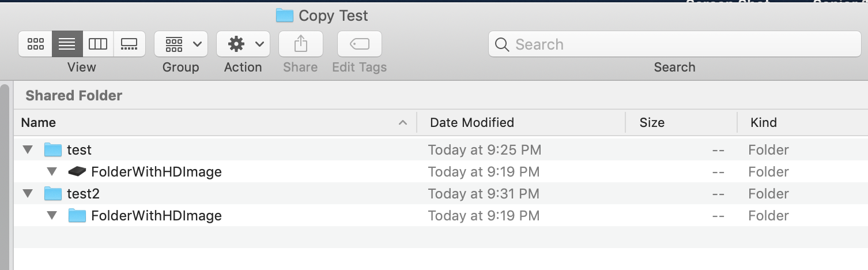Collapse FolderWithHDImage under test
This screenshot has width=868, height=270.
click(52, 172)
